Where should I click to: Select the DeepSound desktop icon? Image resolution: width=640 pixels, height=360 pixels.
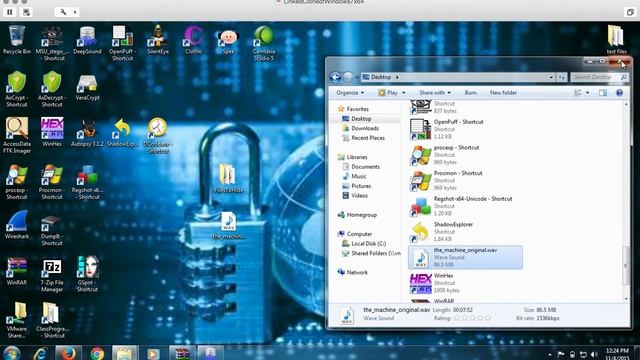point(87,40)
